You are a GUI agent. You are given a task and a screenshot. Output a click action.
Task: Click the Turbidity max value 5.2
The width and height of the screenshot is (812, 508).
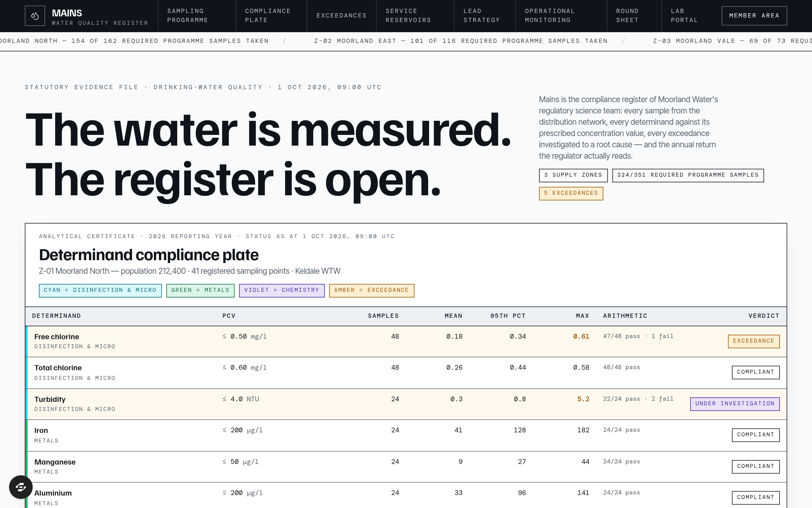tap(583, 399)
